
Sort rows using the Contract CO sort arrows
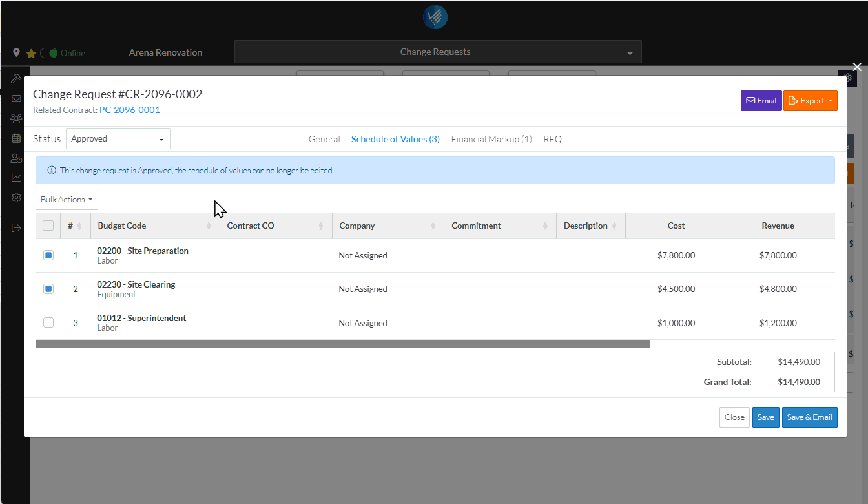(x=321, y=226)
